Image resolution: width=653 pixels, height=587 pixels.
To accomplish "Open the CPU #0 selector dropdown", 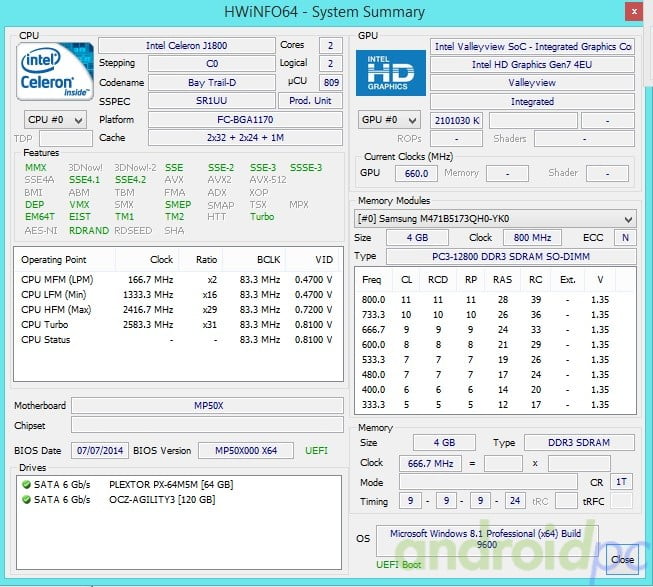I will 55,120.
